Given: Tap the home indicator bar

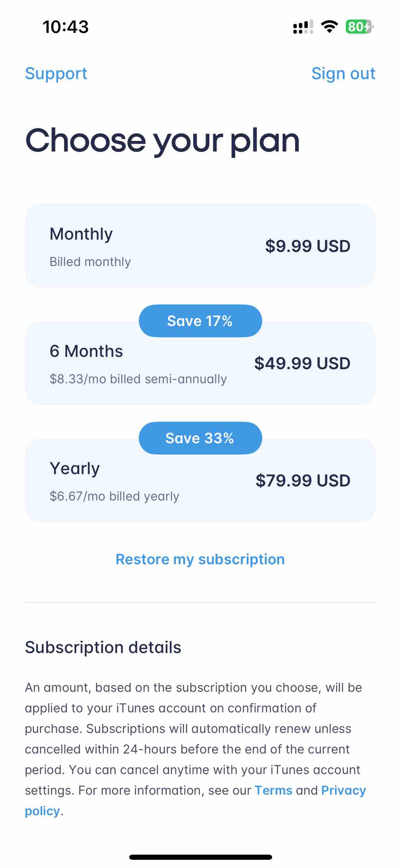Looking at the screenshot, I should point(200,857).
